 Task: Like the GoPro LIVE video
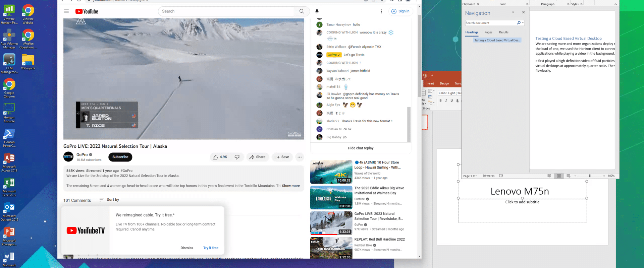click(220, 157)
